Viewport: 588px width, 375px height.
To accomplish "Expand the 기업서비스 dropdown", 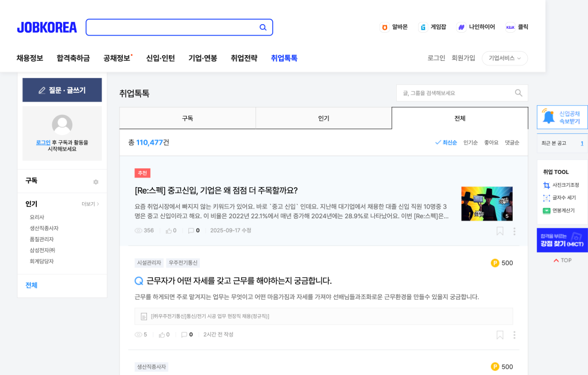I will click(504, 58).
